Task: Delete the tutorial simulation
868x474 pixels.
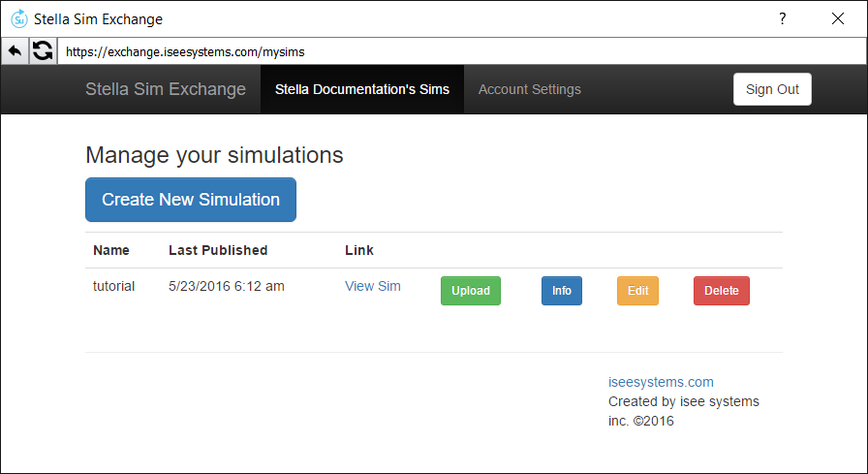Action: 722,291
